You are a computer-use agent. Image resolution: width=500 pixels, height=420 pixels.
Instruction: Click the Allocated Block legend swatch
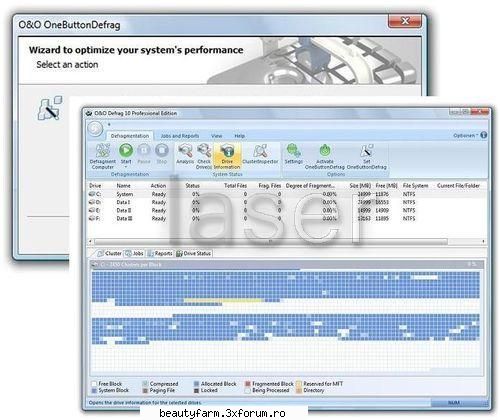tap(196, 384)
